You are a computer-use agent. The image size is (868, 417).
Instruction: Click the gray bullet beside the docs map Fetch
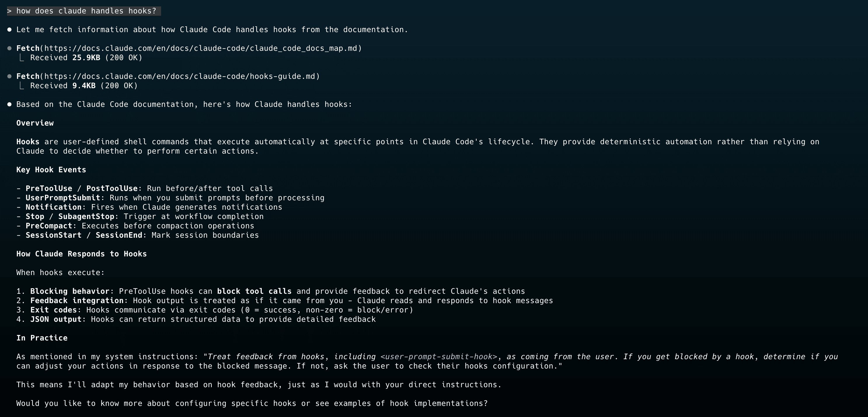[x=9, y=48]
